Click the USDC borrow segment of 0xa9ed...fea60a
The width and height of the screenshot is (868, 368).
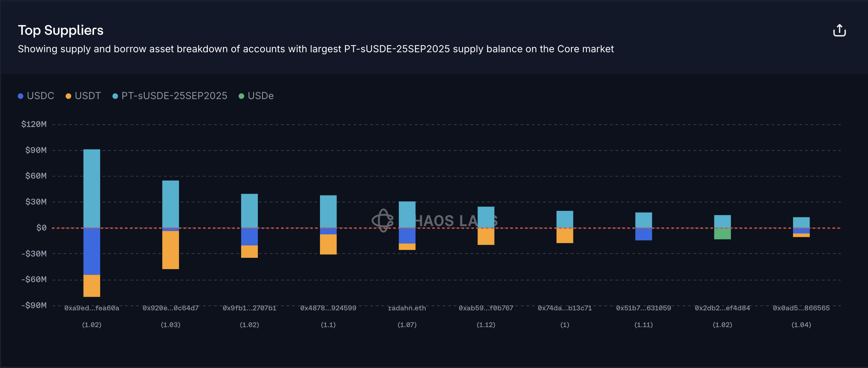92,251
